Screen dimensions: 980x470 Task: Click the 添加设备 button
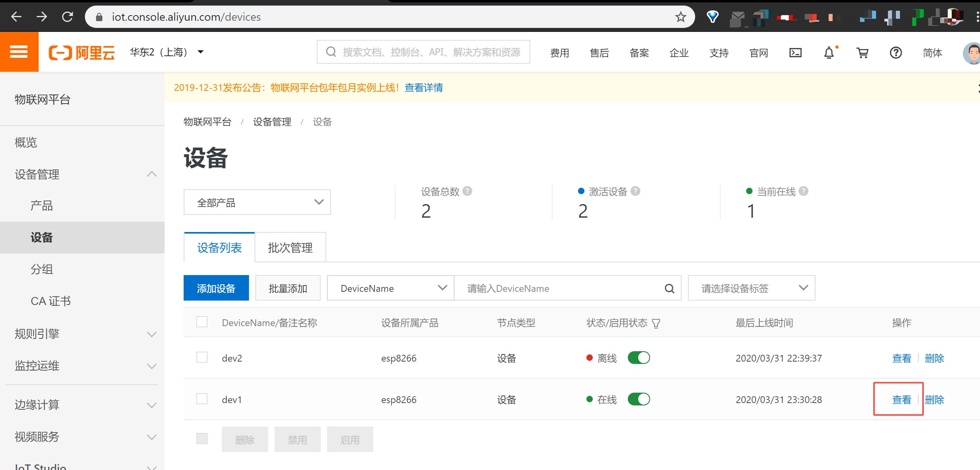(216, 288)
